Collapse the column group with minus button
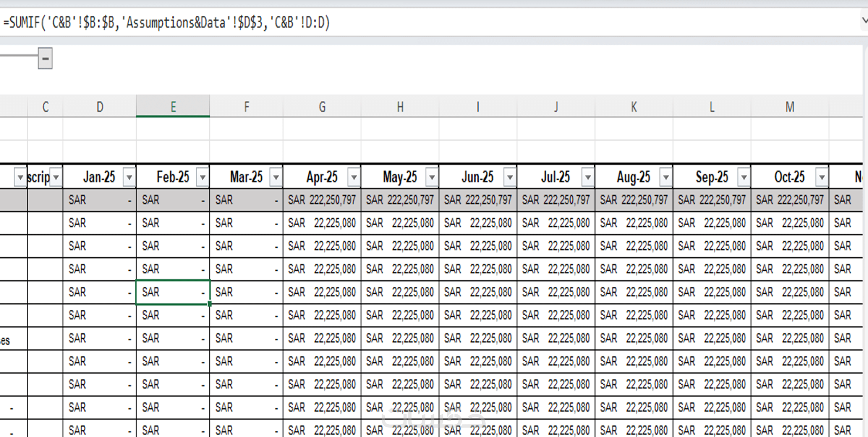 [x=45, y=58]
